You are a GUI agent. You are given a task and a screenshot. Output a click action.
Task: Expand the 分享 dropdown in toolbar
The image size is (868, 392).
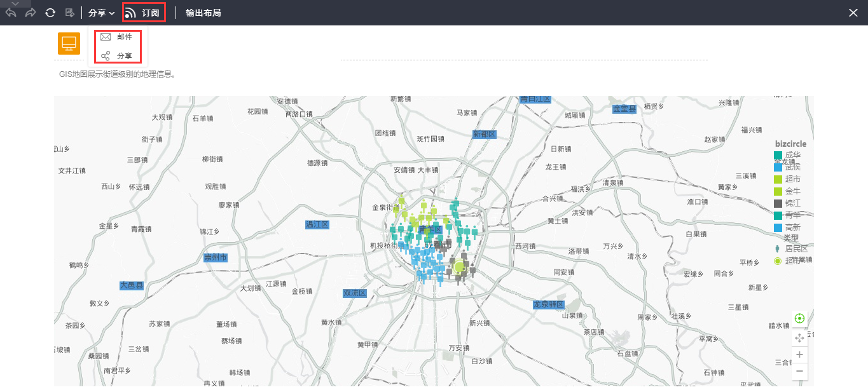click(x=101, y=13)
